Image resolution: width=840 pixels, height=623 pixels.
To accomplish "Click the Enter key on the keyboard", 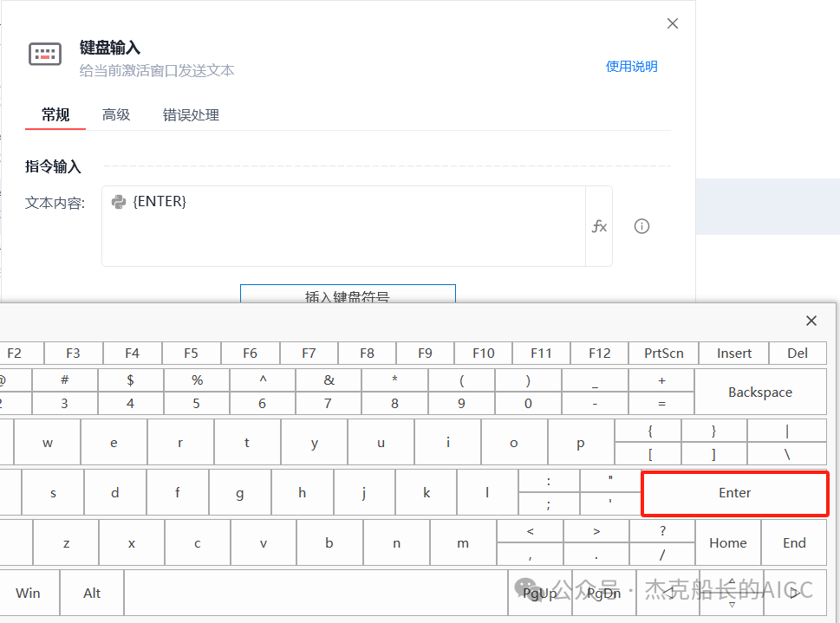I will coord(734,493).
